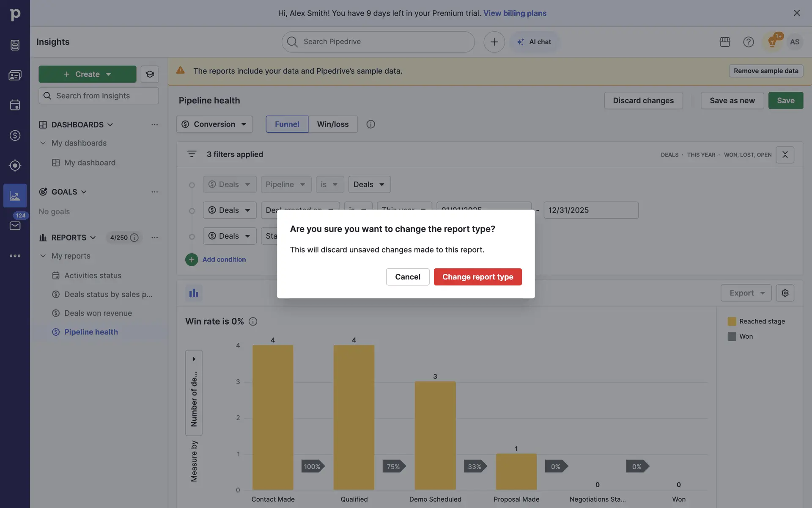Viewport: 812px width, 508px height.
Task: Expand the Export dropdown
Action: pyautogui.click(x=746, y=293)
